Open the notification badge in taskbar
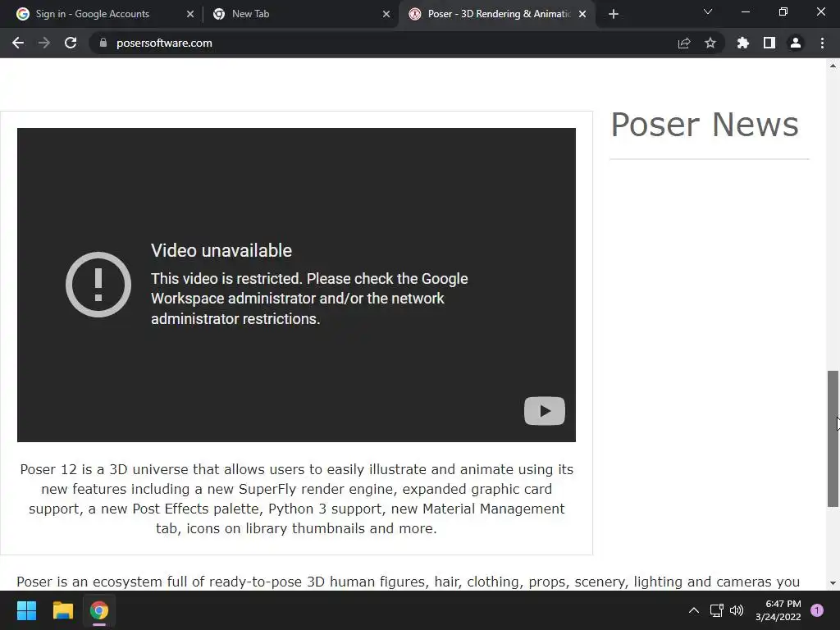Screen dimensions: 840x630 pyautogui.click(x=817, y=610)
